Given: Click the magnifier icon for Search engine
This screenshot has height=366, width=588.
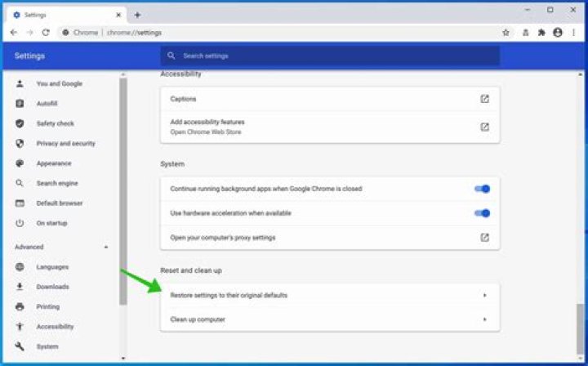Looking at the screenshot, I should (x=20, y=183).
